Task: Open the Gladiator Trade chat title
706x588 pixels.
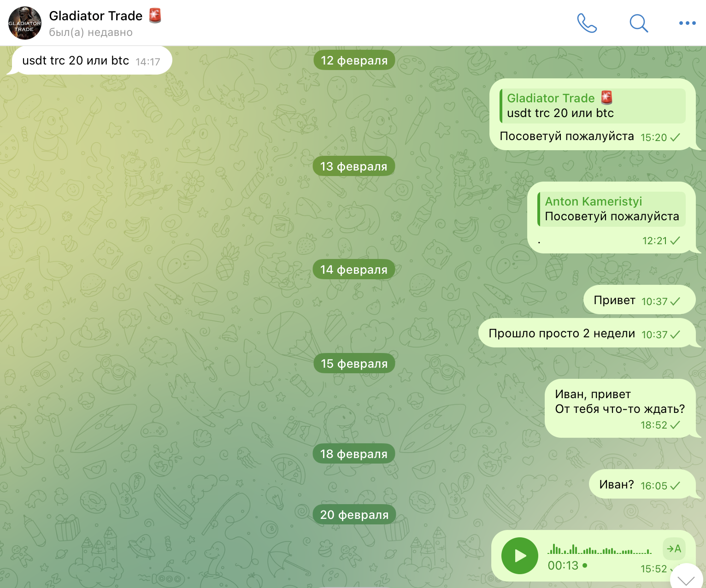Action: click(96, 16)
